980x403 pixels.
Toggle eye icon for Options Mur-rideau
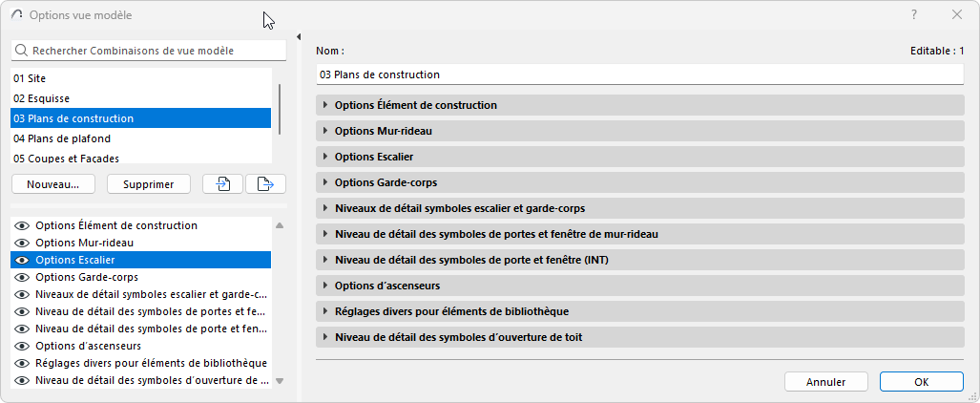coord(23,243)
